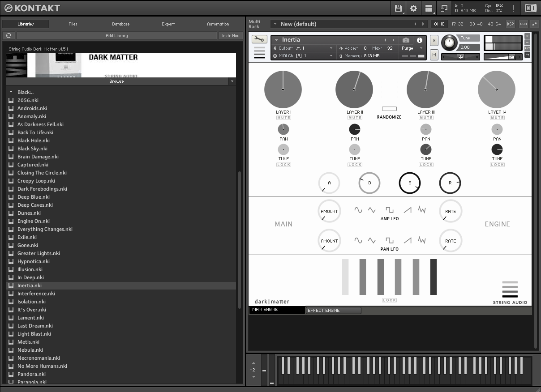Open the multi rack preset dropdown arrow

[275, 24]
